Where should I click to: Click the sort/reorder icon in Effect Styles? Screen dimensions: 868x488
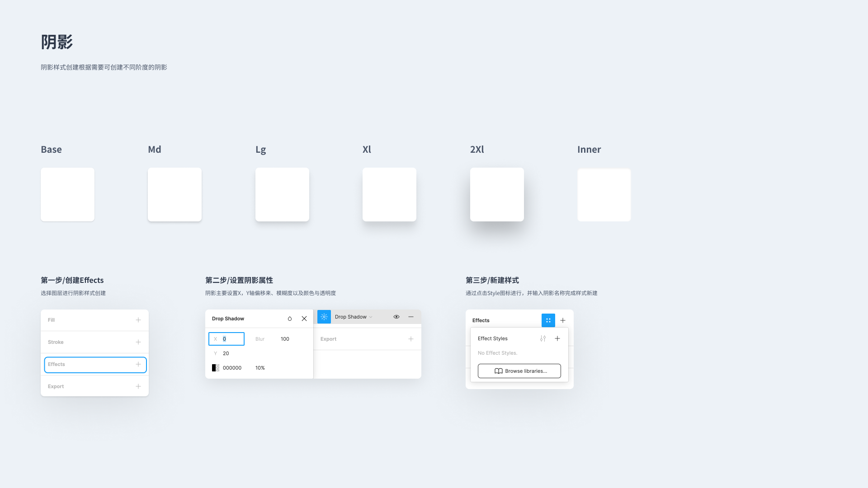(543, 338)
